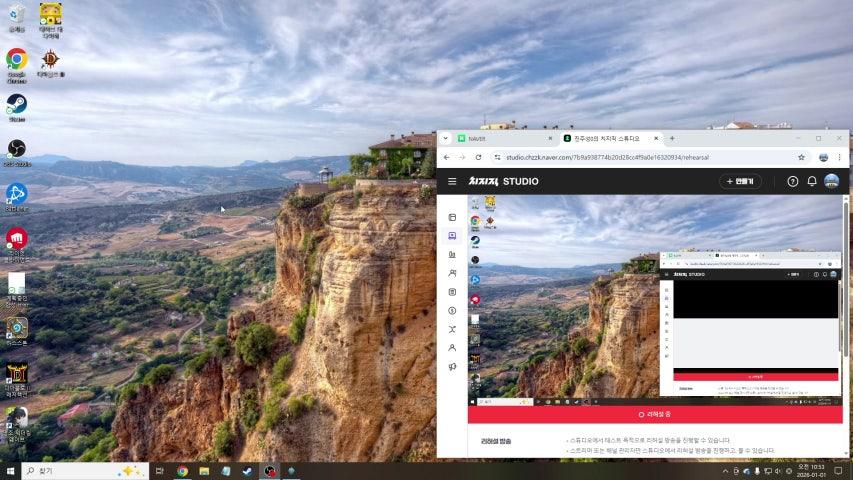Open OBS Studio desktop shortcut
The width and height of the screenshot is (853, 480).
point(17,152)
